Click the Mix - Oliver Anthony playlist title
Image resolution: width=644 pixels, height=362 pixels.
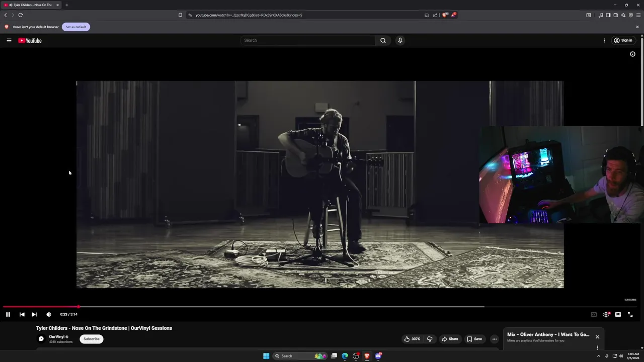coord(548,334)
